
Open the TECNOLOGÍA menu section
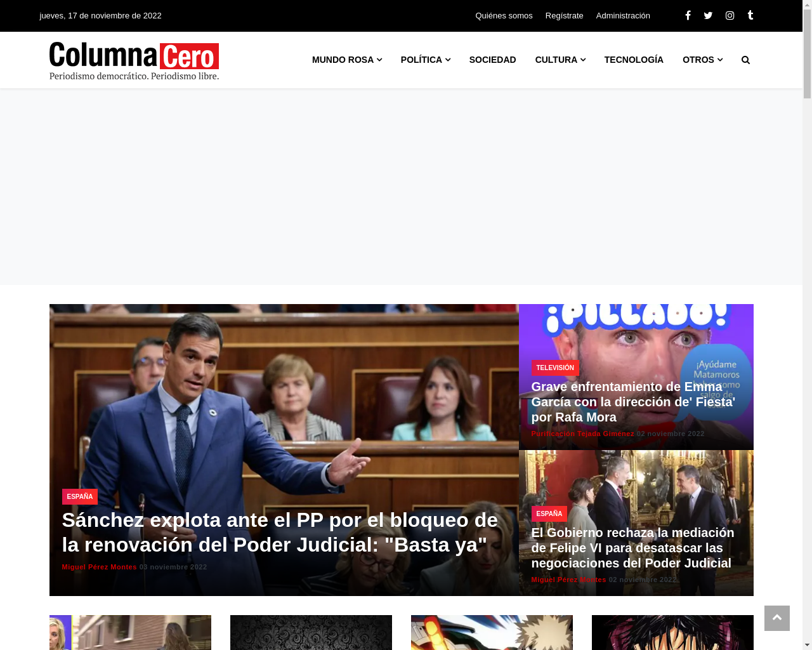pyautogui.click(x=634, y=60)
